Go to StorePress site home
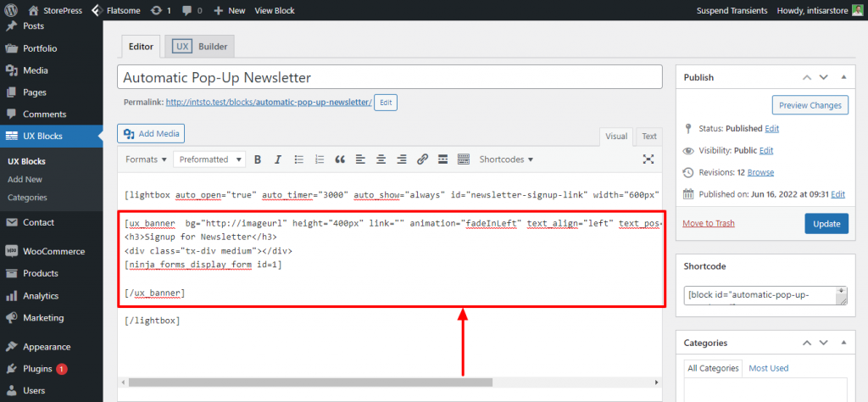Viewport: 868px width, 402px height. [53, 10]
